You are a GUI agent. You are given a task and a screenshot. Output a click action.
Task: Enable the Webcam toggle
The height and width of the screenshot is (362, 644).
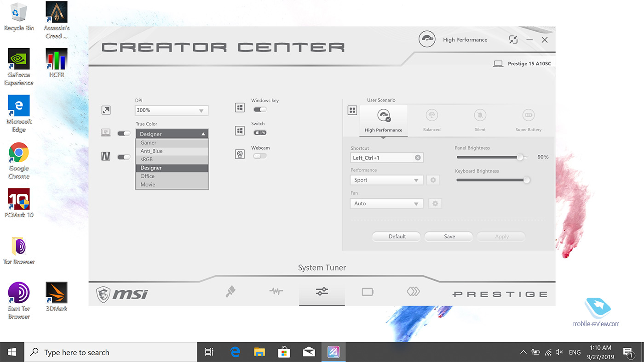click(x=260, y=156)
